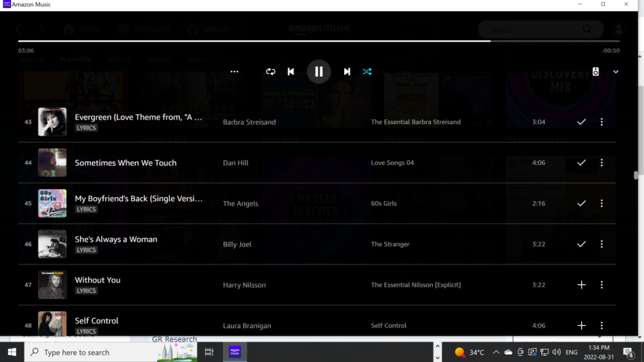Open artist Laura Branigan
The image size is (644, 362).
[x=247, y=326]
